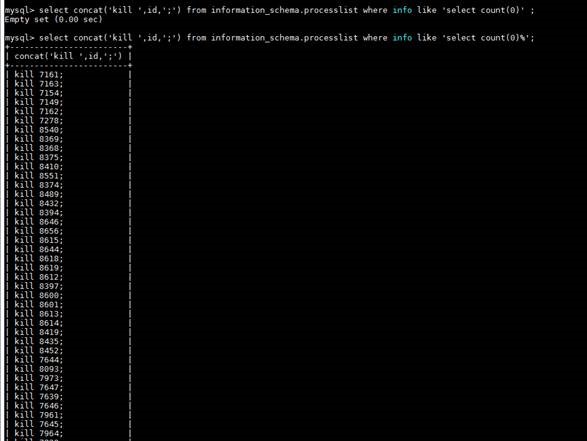587x441 pixels.
Task: Click the 'kill 8410;' output line
Action: (x=39, y=167)
